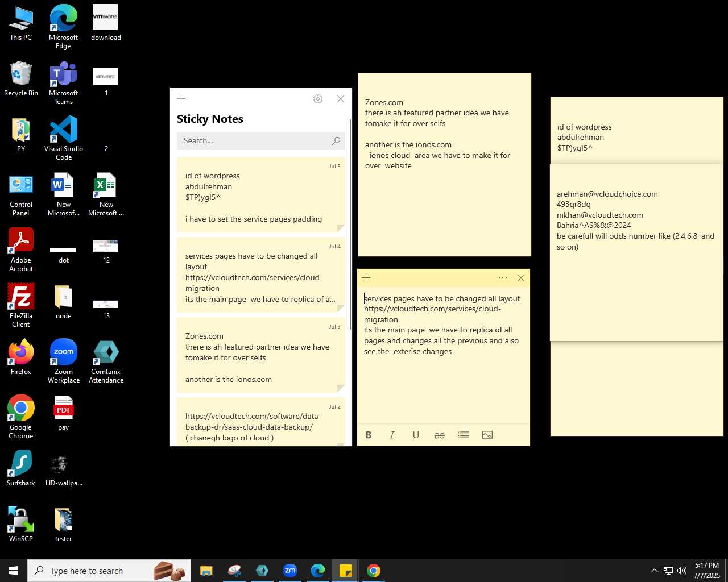Open Firefox desktop shortcut
Image resolution: width=728 pixels, height=582 pixels.
tap(21, 358)
